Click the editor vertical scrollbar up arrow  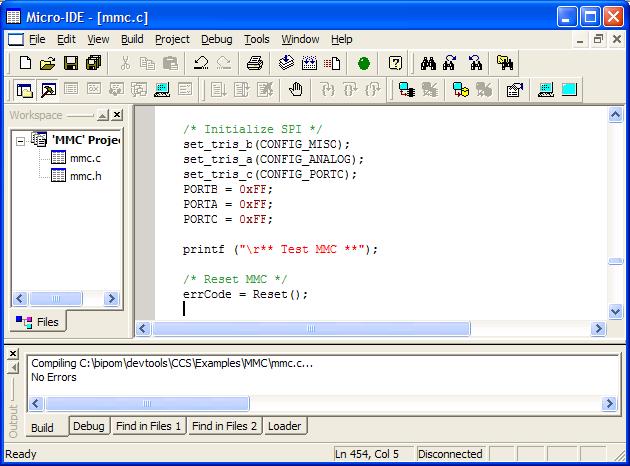pos(615,115)
